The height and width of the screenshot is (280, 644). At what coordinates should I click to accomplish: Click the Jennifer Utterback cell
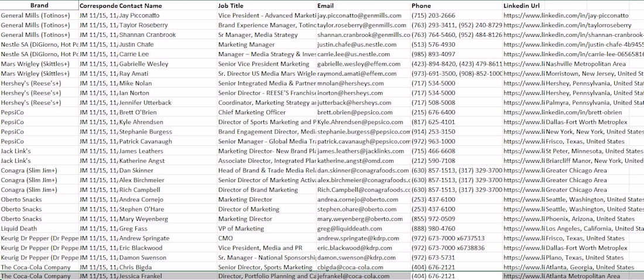(x=167, y=103)
